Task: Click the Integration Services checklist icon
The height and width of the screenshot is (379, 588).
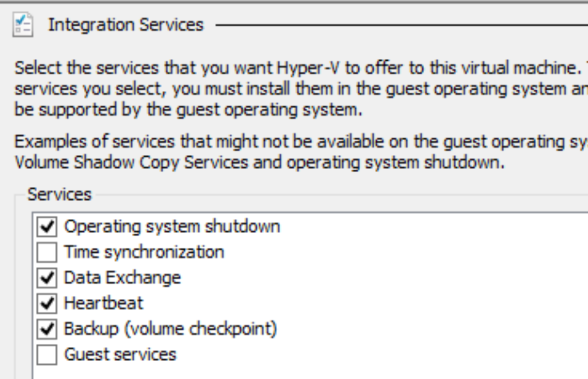Action: tap(23, 25)
